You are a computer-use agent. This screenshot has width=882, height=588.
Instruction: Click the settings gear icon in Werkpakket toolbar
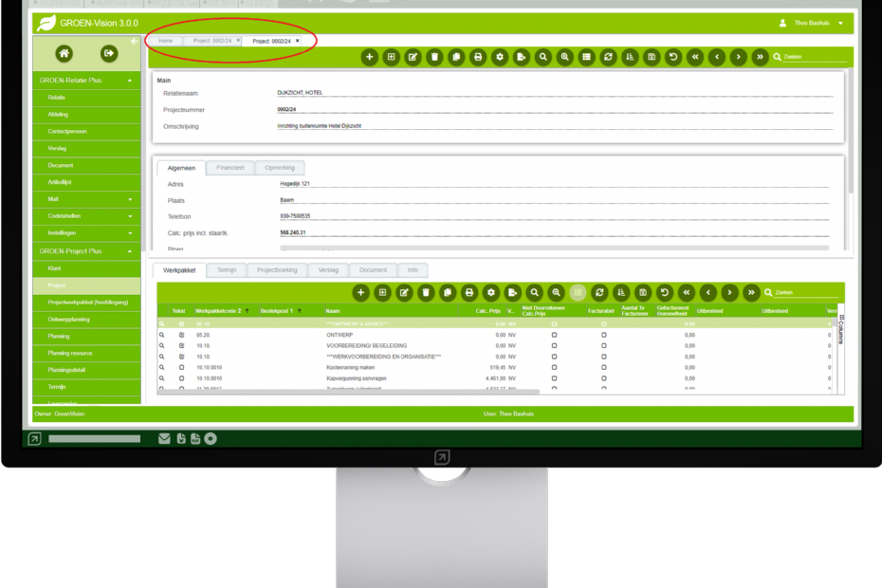490,293
